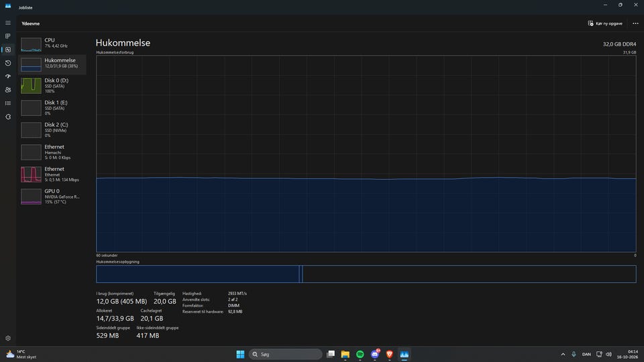Open the Services icon in sidebar
This screenshot has height=362, width=644.
point(8,117)
